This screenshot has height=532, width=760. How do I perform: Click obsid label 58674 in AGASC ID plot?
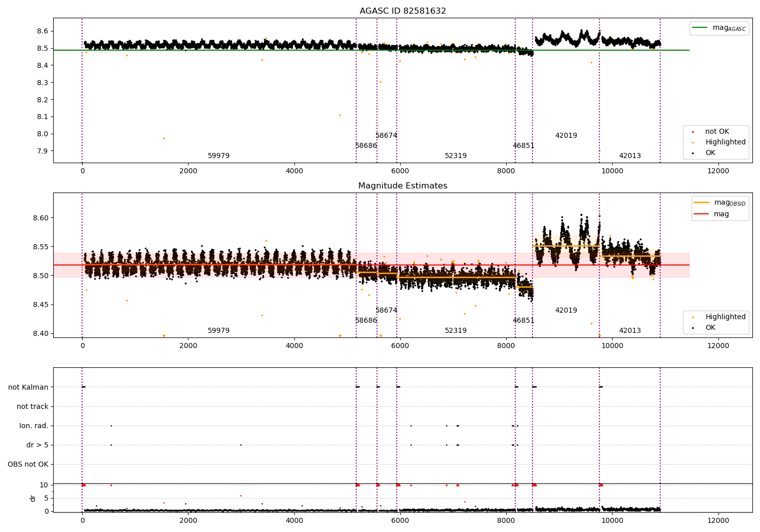(x=387, y=136)
